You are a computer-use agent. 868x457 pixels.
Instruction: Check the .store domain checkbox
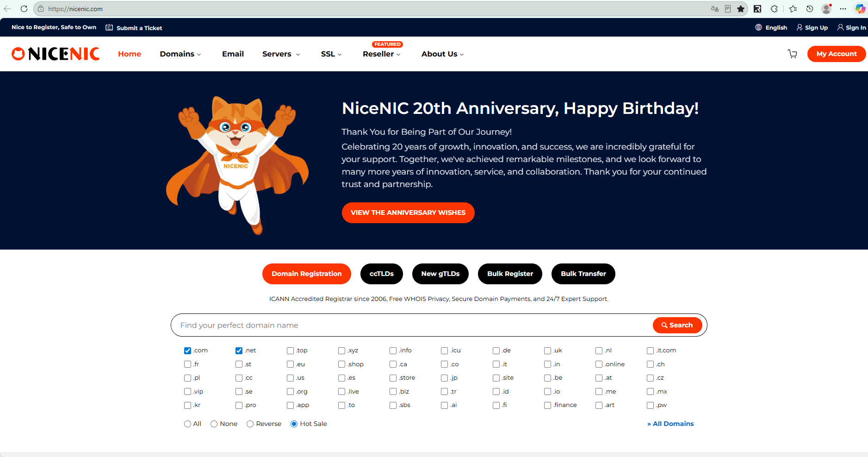point(393,378)
